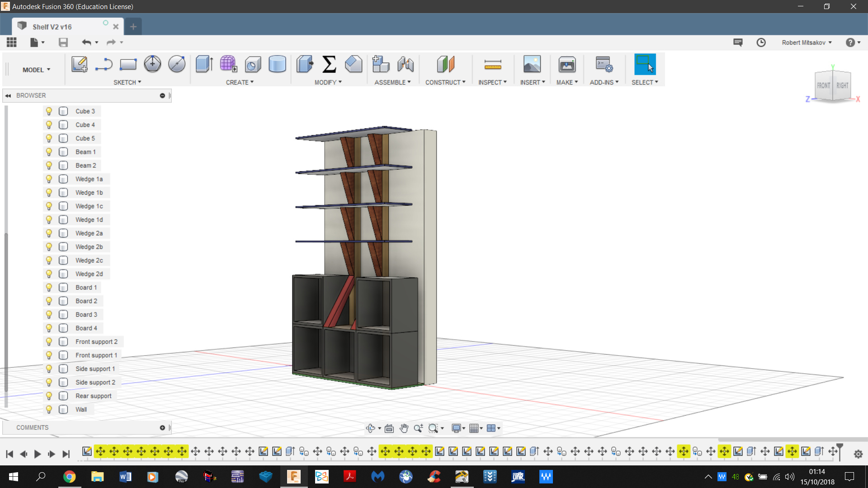Hide the Front support 1 body

(49, 355)
